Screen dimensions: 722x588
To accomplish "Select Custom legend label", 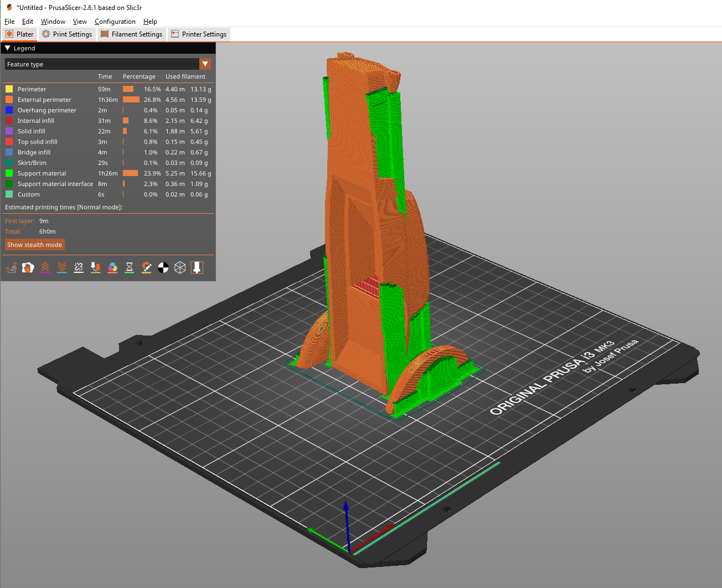I will (29, 194).
